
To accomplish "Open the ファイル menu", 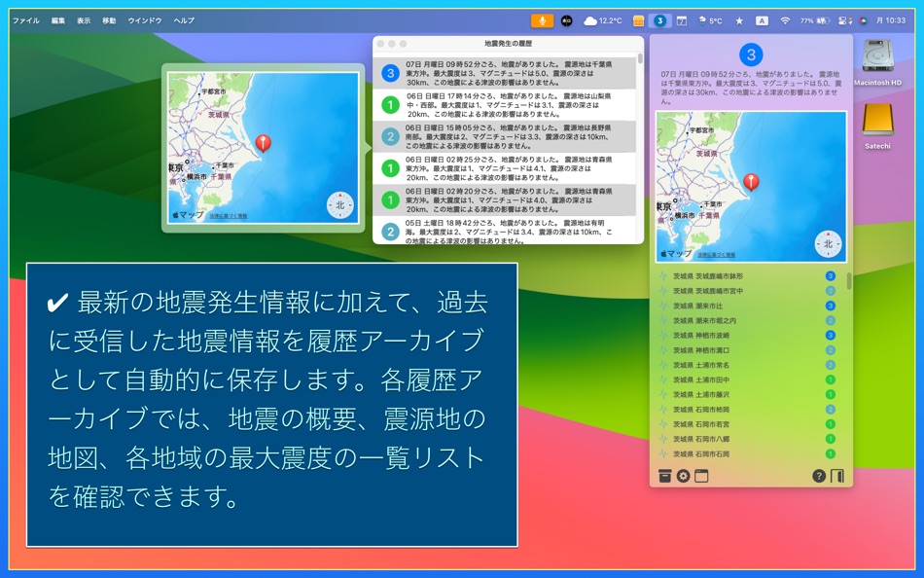I will click(x=26, y=20).
